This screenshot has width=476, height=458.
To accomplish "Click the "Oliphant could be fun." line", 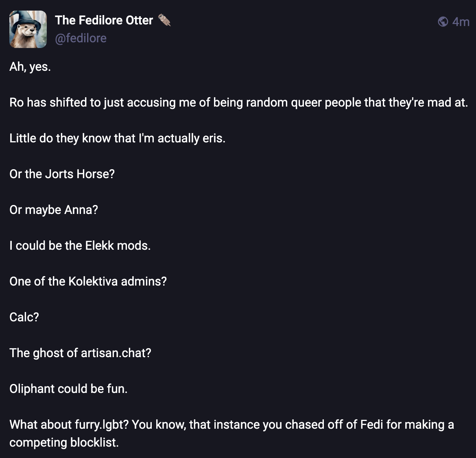I will pos(68,389).
